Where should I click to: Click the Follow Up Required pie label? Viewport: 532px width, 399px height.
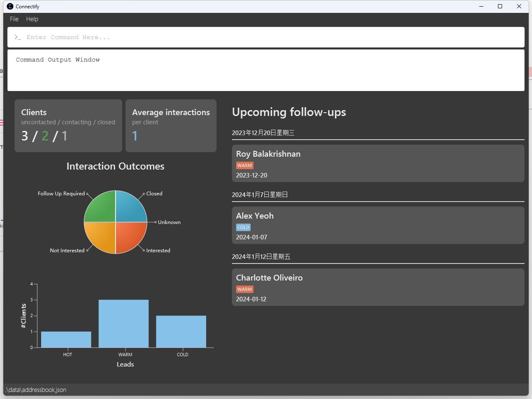click(61, 194)
